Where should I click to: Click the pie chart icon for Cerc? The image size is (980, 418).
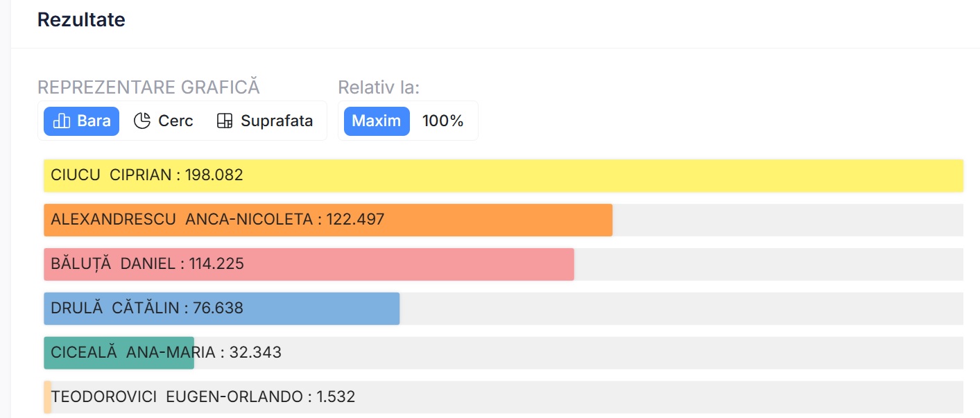[x=142, y=121]
